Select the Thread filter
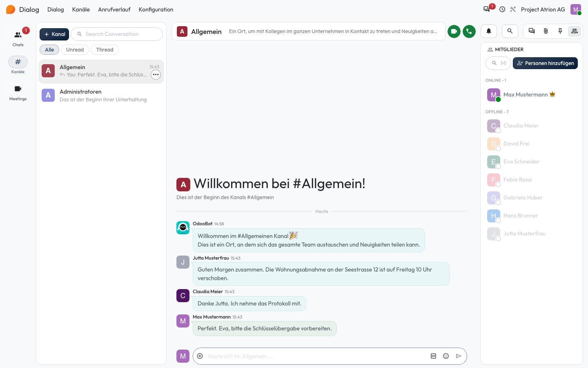588x368 pixels. (105, 50)
